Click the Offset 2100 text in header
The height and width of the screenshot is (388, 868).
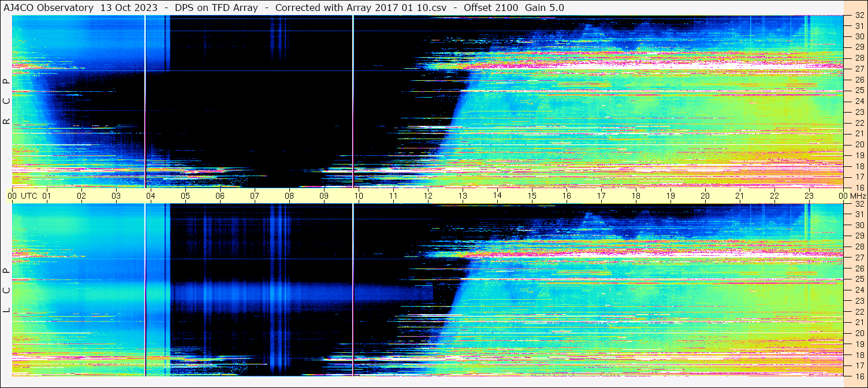point(491,8)
